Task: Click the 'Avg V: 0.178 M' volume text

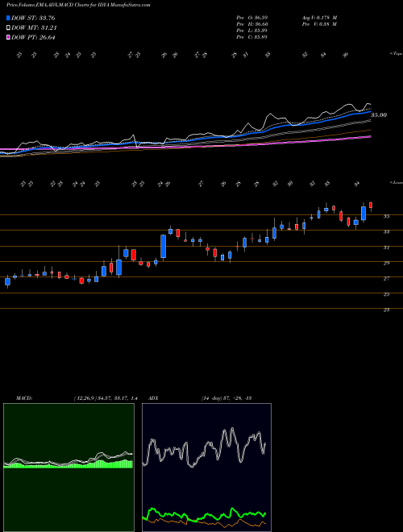Action: [x=321, y=17]
